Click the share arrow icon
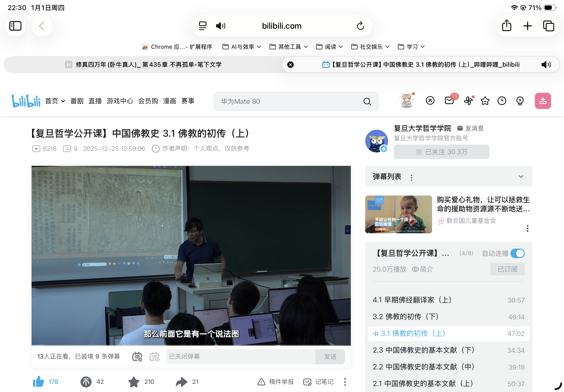564x392 pixels. tap(181, 382)
